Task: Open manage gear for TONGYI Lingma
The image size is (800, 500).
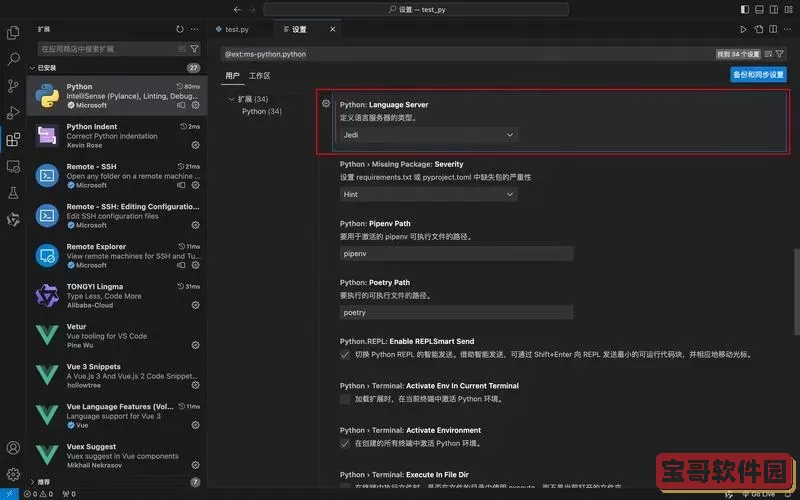Action: point(195,305)
